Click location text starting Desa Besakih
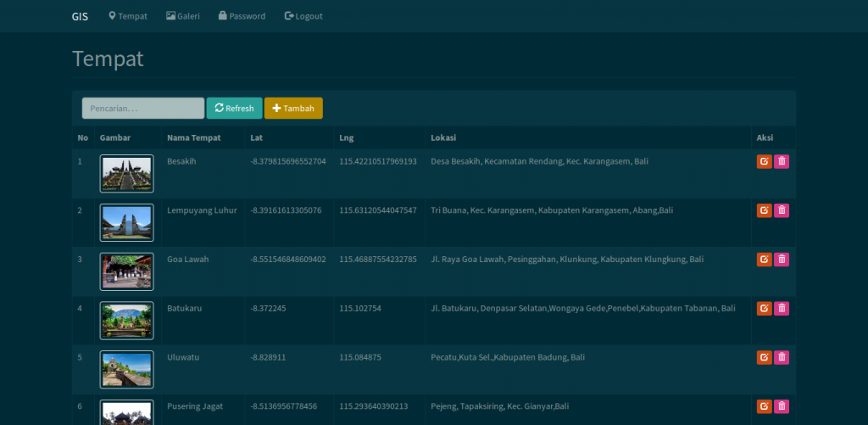Viewport: 868px width, 425px height. click(539, 161)
